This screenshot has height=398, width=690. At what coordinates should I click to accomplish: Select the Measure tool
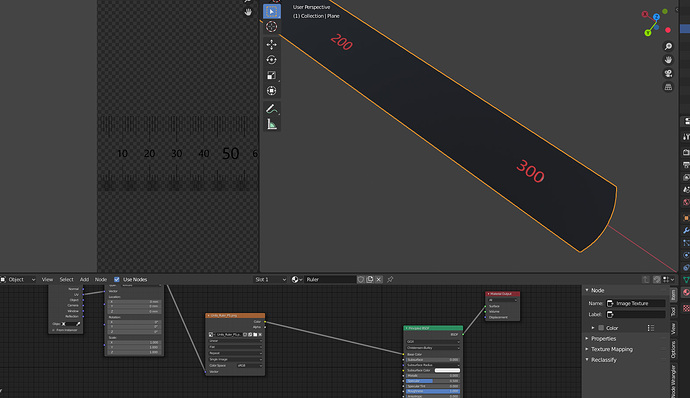pos(272,125)
